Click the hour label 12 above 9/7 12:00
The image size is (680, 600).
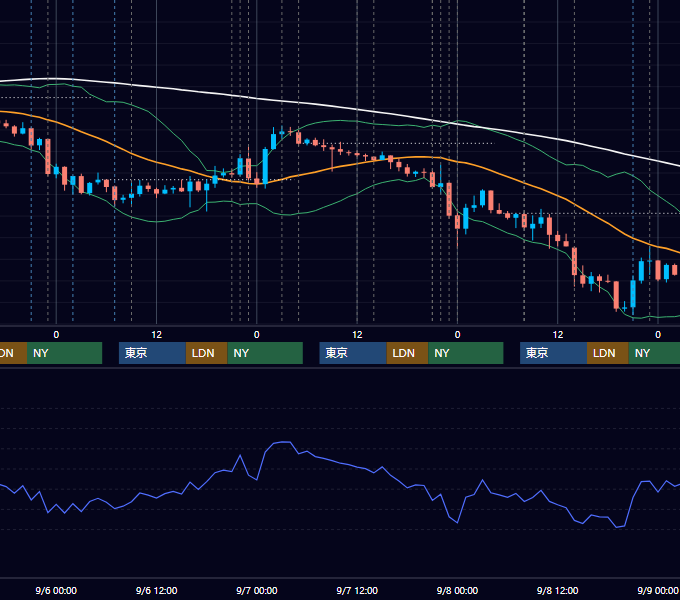(x=357, y=335)
